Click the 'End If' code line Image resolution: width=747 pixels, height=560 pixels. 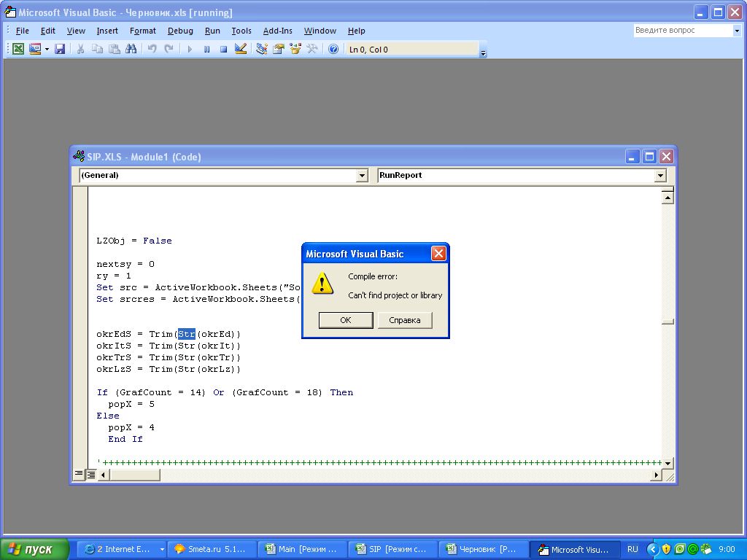[125, 438]
